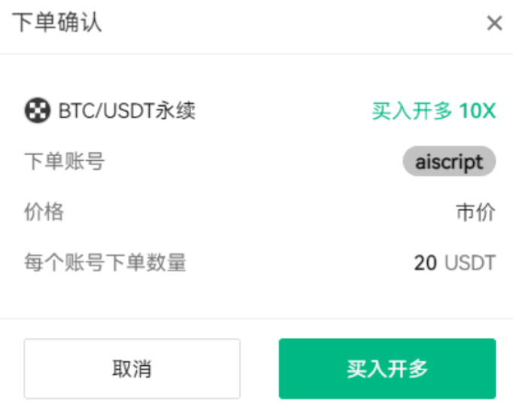This screenshot has height=420, width=513.
Task: Click the USDT unit beside the quantity
Action: click(x=470, y=263)
